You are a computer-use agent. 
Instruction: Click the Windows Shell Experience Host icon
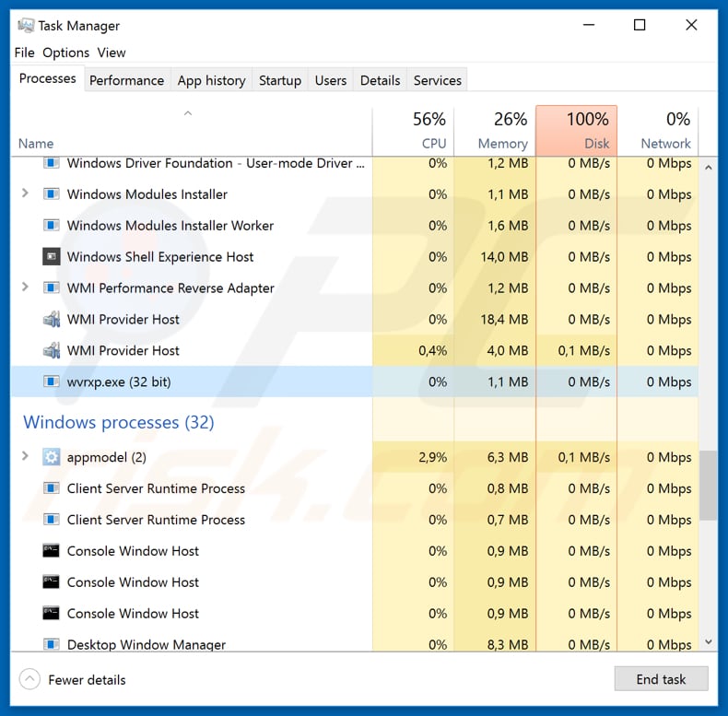coord(52,256)
